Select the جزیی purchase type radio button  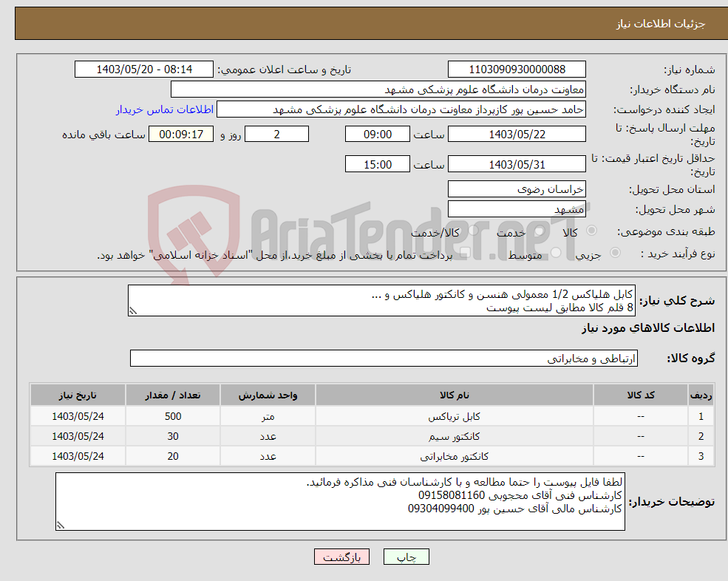click(x=615, y=253)
